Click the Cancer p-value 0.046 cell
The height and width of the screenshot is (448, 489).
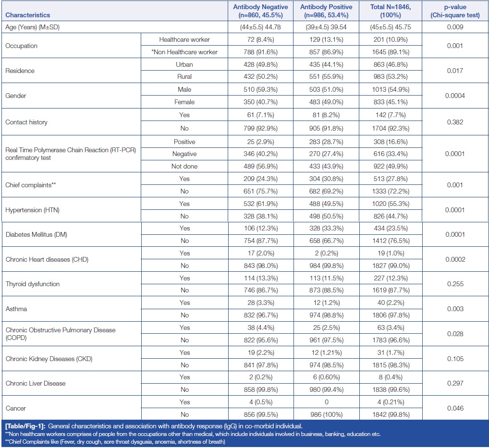click(454, 409)
